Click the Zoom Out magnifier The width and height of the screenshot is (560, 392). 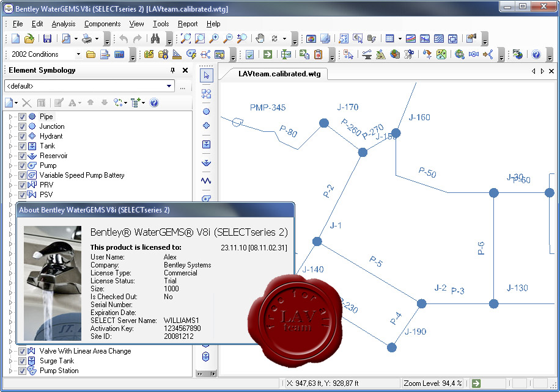coord(228,38)
